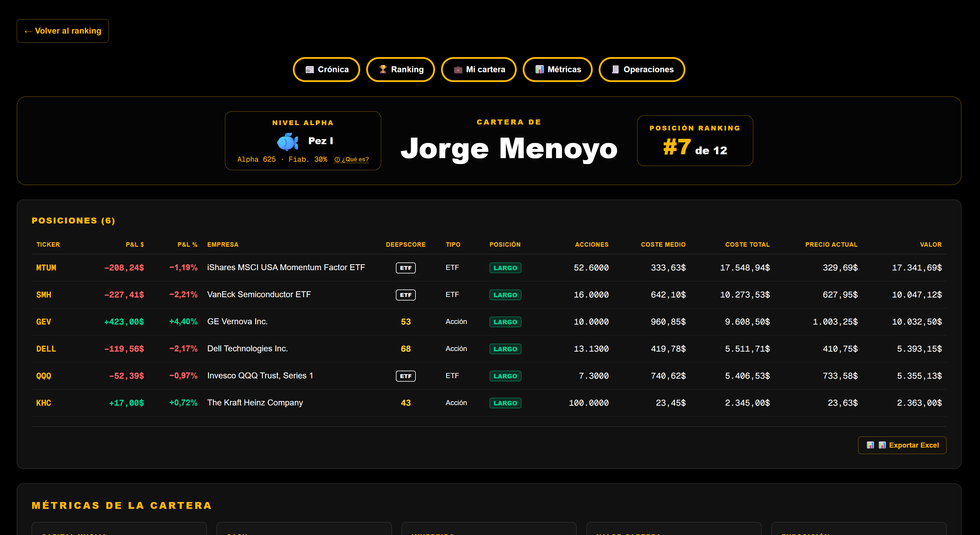Open the ¿Qué es? help link
The image size is (980, 535).
[352, 160]
